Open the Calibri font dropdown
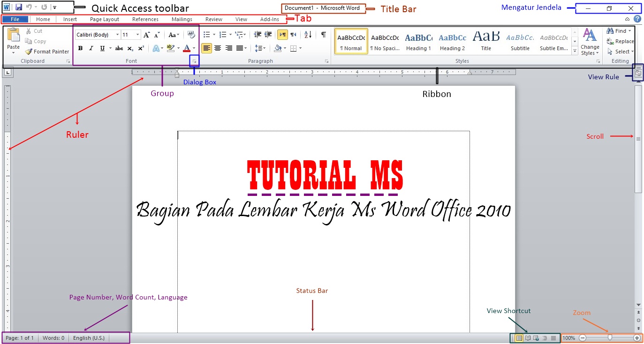The width and height of the screenshot is (644, 344). [x=117, y=34]
